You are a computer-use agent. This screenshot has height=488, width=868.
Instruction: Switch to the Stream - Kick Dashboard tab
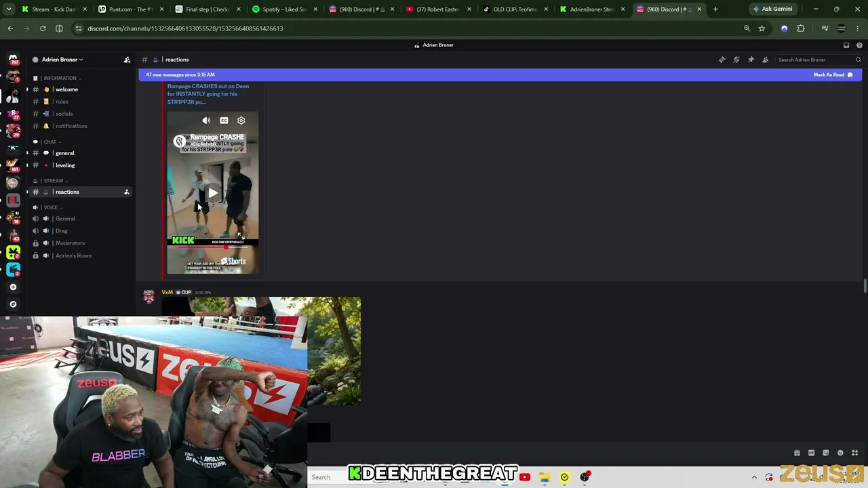tap(54, 9)
